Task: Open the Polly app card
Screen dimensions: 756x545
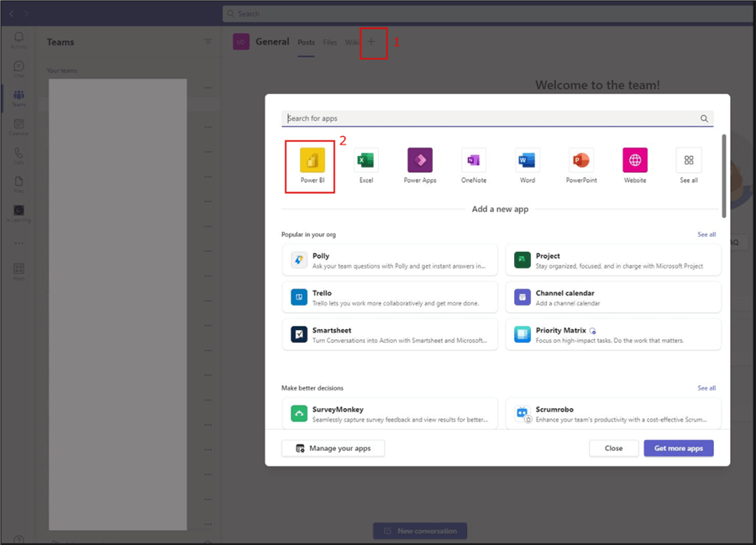Action: [390, 260]
